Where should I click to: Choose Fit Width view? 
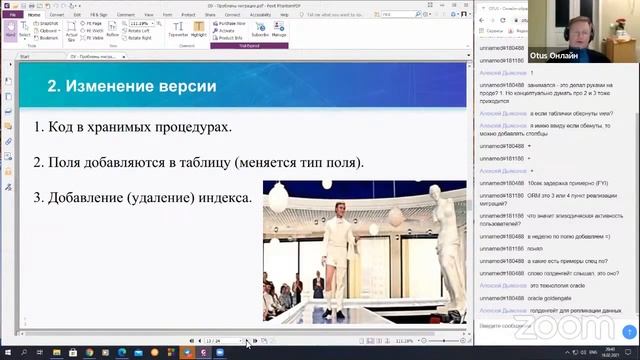coord(92,31)
